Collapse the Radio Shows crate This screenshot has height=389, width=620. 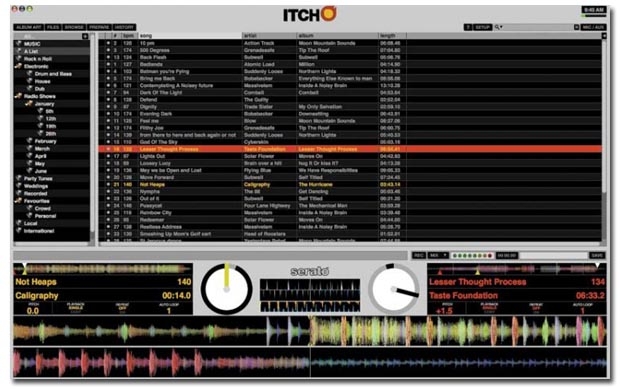coord(18,96)
